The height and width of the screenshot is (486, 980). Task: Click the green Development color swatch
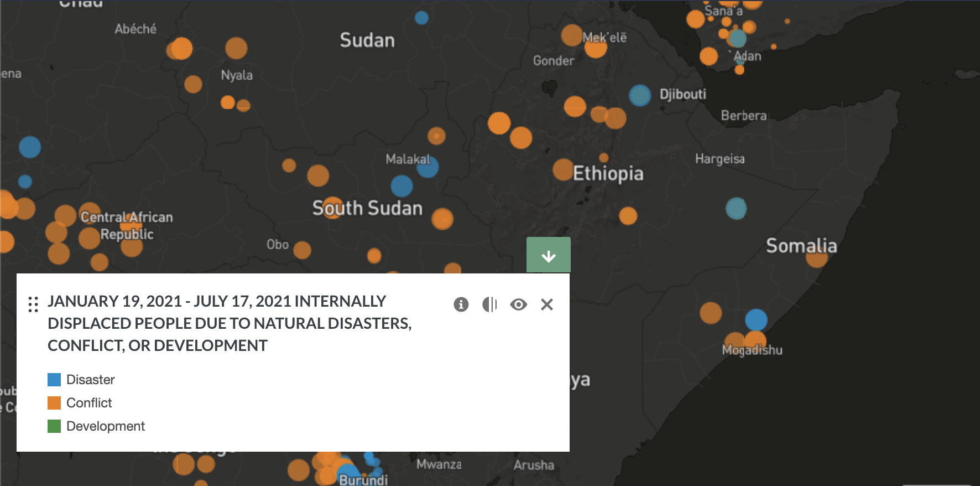coord(54,426)
